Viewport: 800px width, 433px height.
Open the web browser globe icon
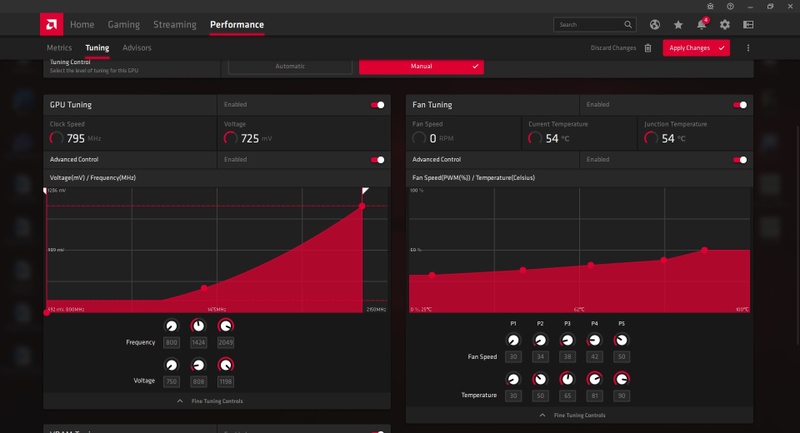(x=655, y=24)
